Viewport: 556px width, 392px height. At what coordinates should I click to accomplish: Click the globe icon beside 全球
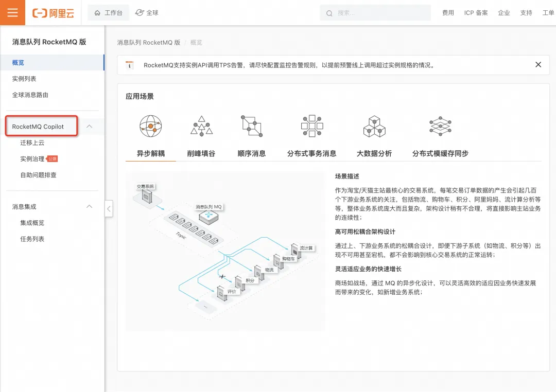140,13
